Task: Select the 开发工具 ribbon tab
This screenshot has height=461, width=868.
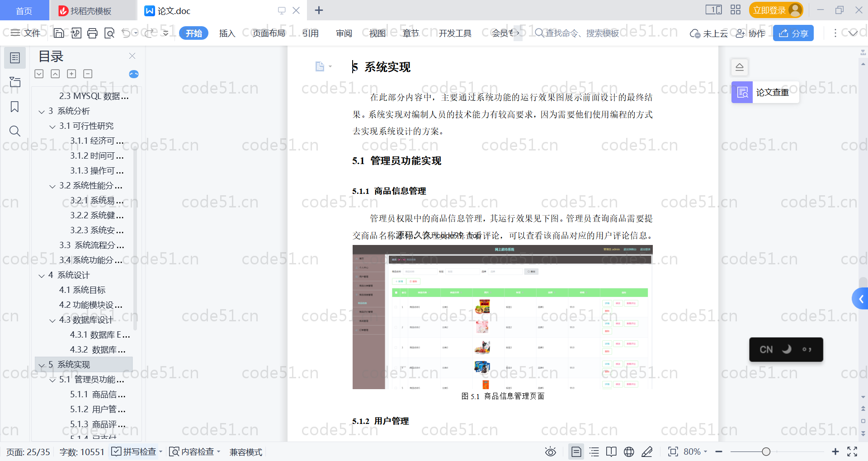Action: pos(455,33)
